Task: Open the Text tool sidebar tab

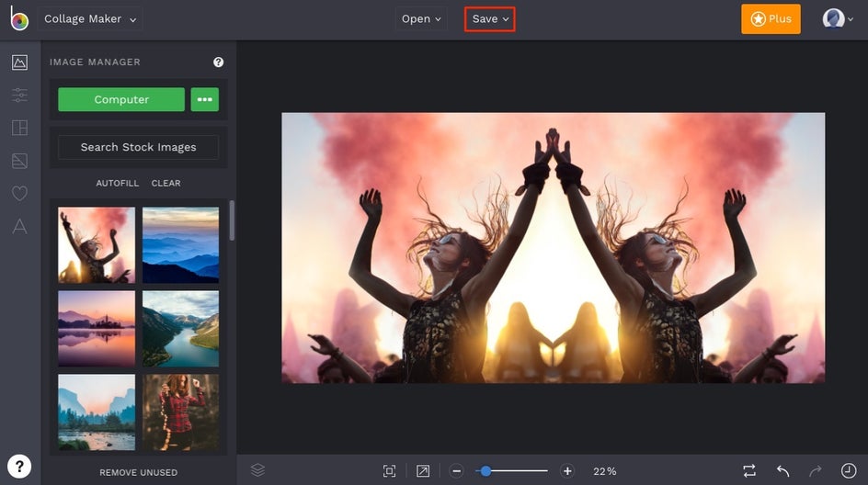Action: click(x=19, y=226)
